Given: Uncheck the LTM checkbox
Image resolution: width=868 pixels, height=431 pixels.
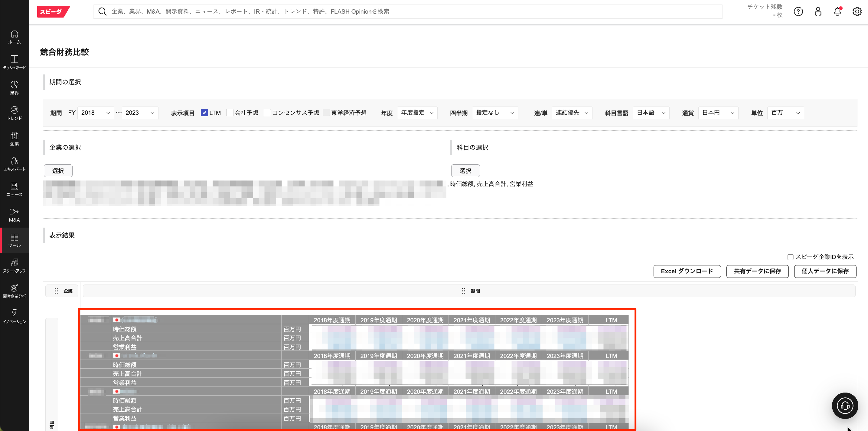Looking at the screenshot, I should point(204,113).
